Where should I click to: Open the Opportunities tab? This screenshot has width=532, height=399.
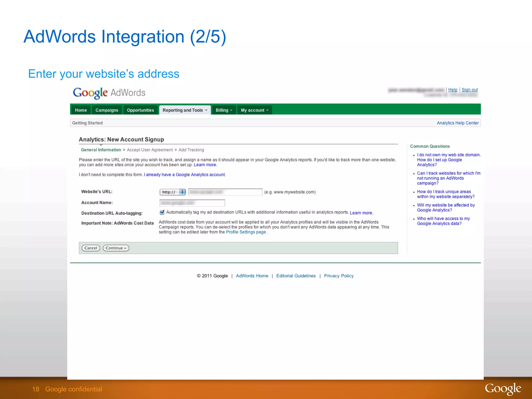click(140, 110)
